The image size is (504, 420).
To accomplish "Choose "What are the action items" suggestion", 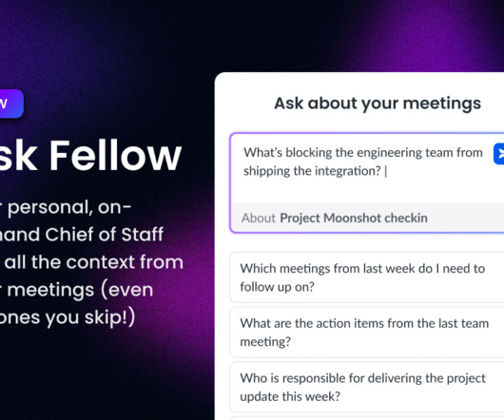I will coord(367,333).
